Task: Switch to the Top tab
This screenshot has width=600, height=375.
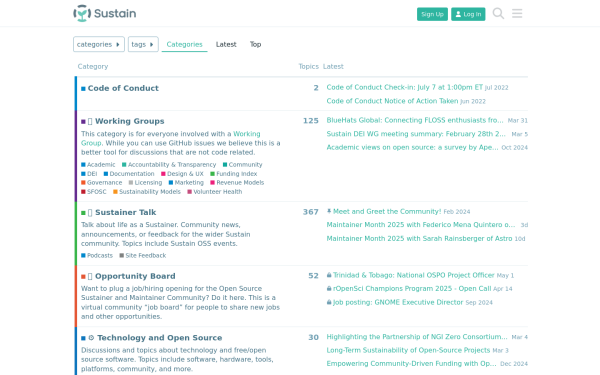Action: click(x=255, y=44)
